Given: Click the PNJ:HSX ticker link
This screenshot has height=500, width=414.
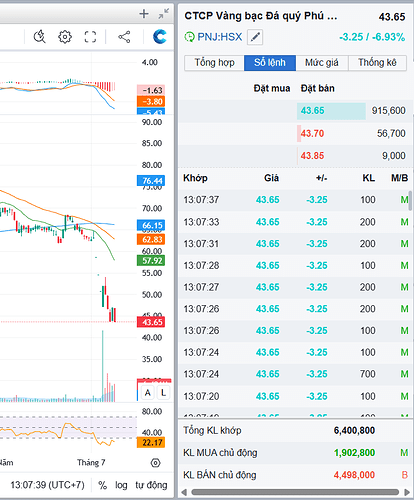Looking at the screenshot, I should (220, 37).
